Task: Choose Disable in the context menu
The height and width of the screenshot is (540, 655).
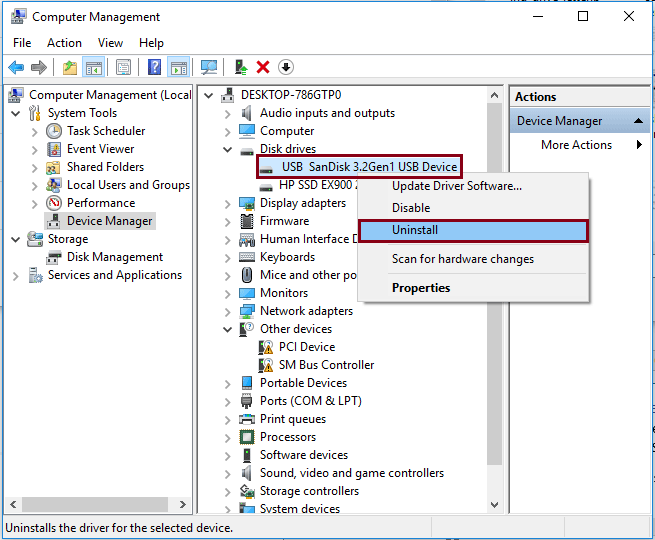Action: (473, 208)
